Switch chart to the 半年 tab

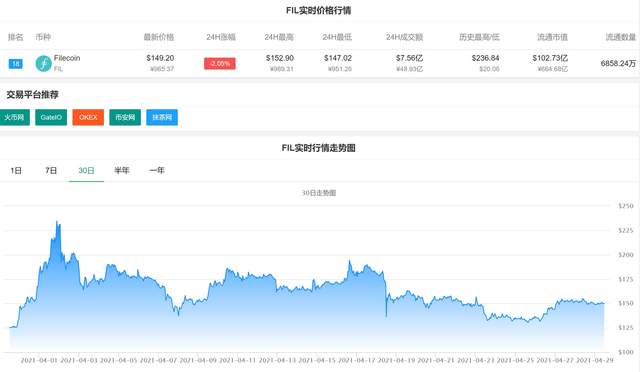[x=122, y=171]
